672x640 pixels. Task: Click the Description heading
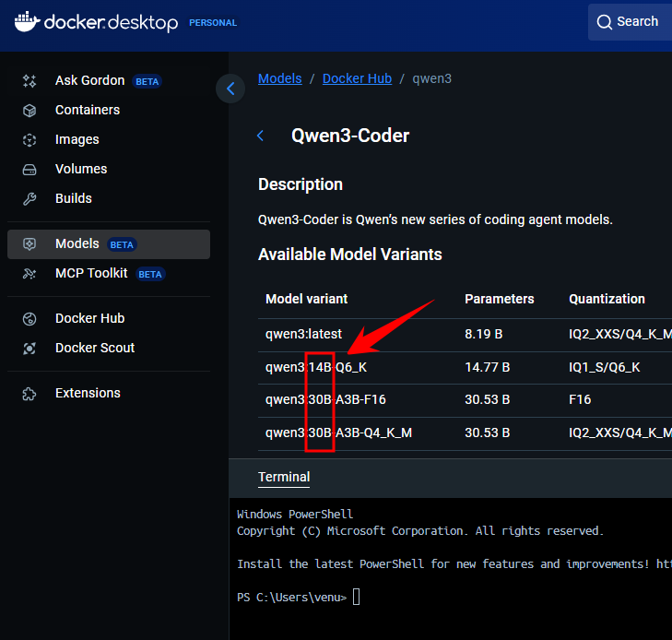pyautogui.click(x=301, y=184)
